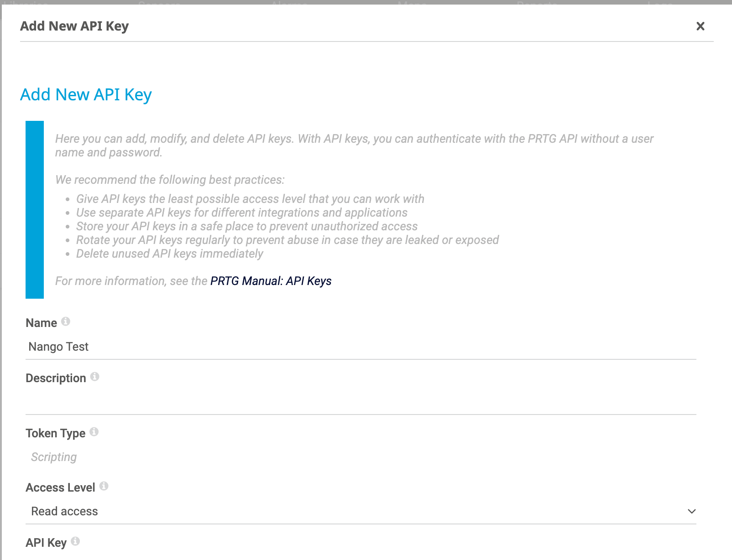Click the Access Level label

[x=61, y=487]
